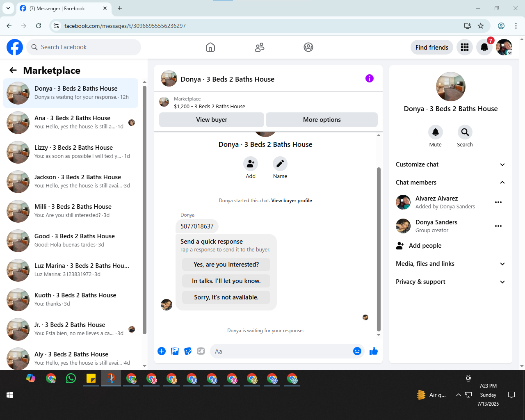The image size is (525, 420).
Task: Open the Facebook menu grid icon
Action: [465, 47]
